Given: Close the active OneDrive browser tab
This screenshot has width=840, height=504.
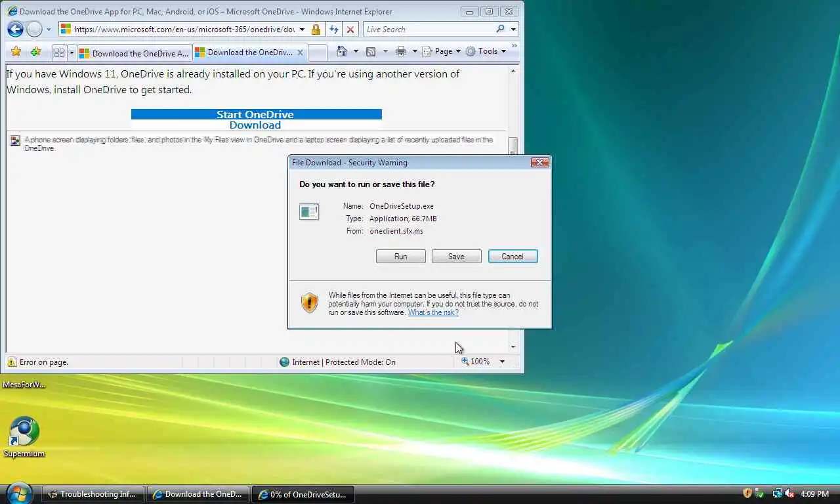Looking at the screenshot, I should pos(301,52).
